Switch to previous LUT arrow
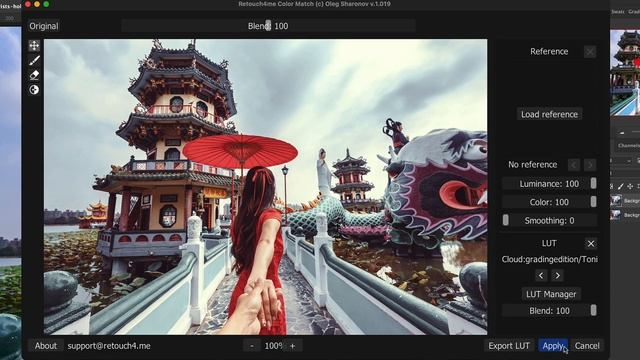The image size is (640, 360). point(541,276)
